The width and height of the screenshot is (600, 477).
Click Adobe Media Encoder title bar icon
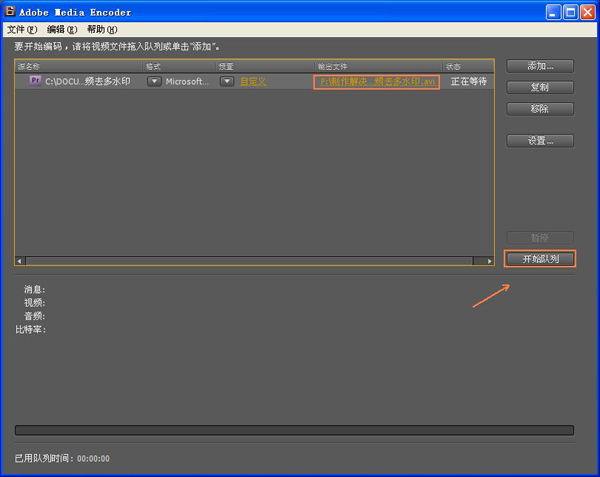point(10,11)
